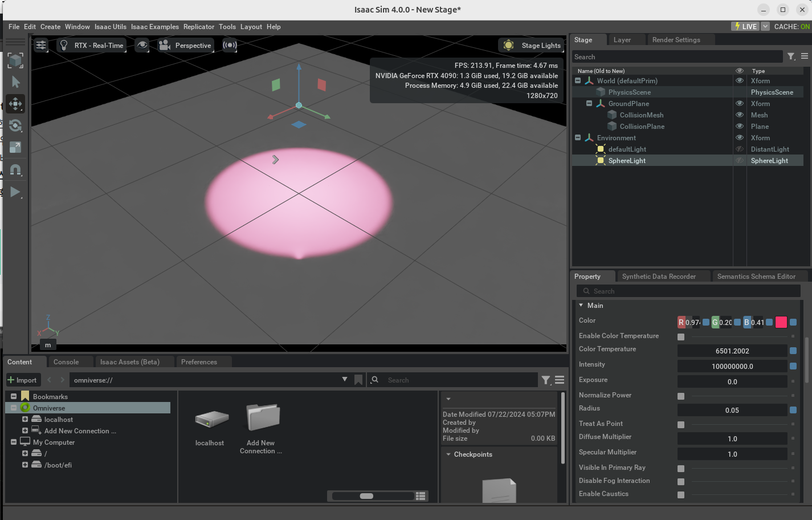
Task: Check the Normalize Power checkbox
Action: point(681,396)
